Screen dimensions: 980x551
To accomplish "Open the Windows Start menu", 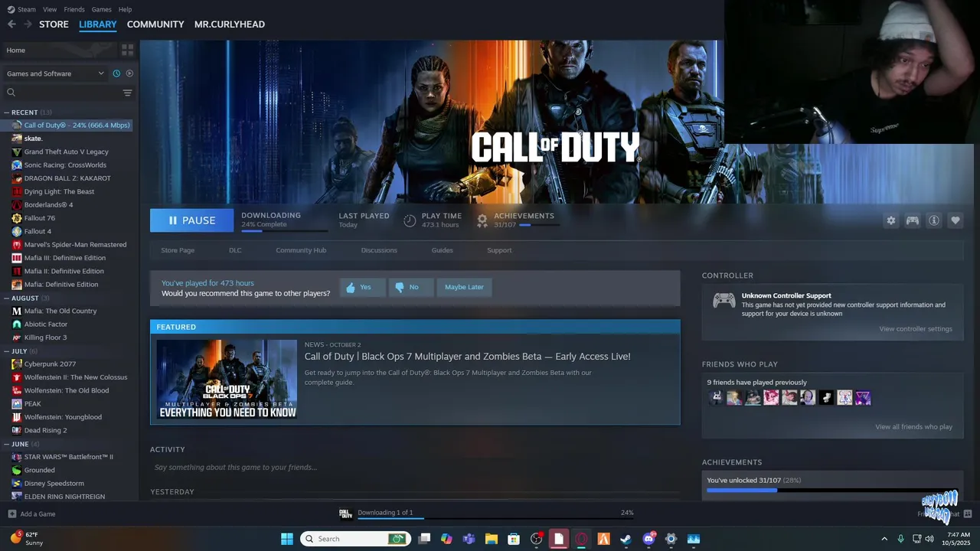I will [287, 539].
